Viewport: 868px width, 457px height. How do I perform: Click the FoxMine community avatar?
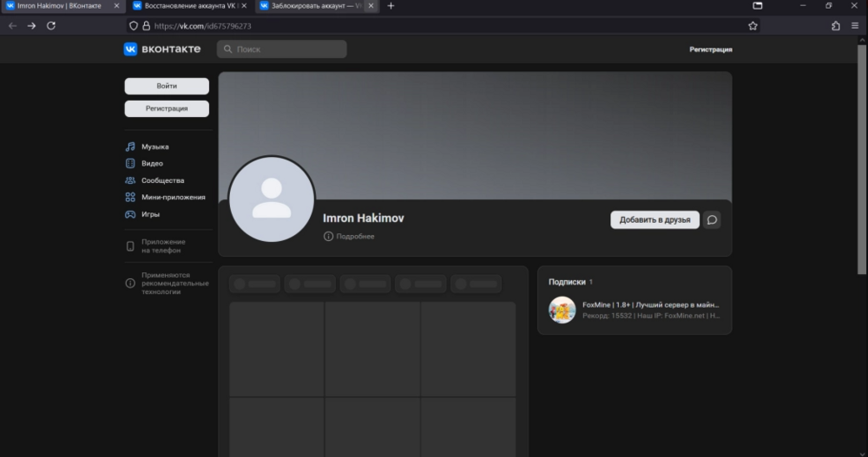pos(562,310)
